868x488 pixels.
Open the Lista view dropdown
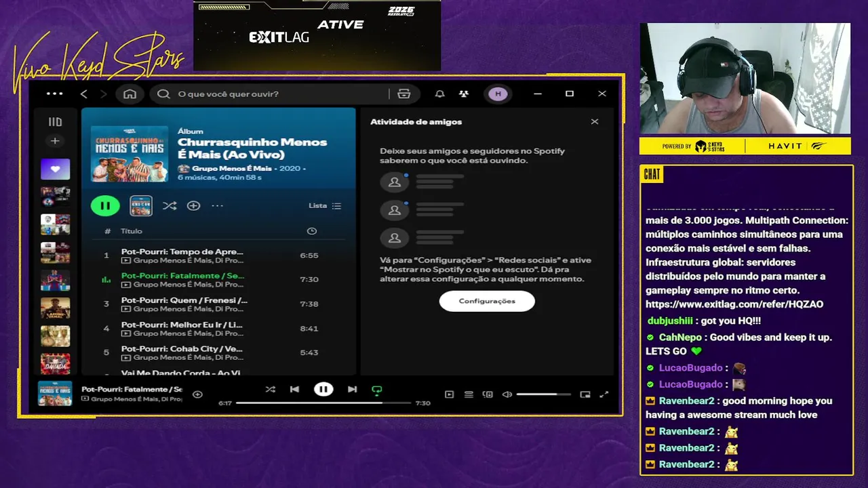(x=325, y=205)
